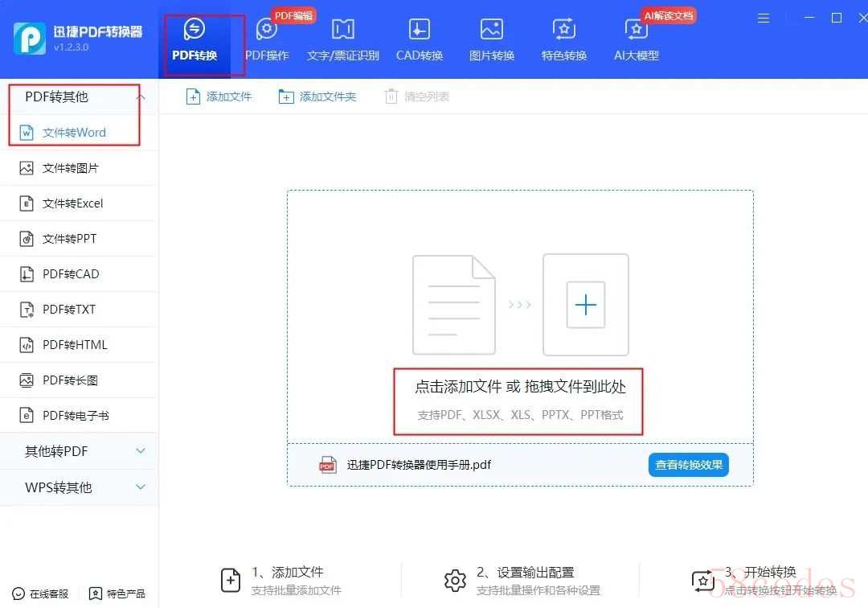Click the 支持PDF、XLSX、XLS、PPTX、PPT格式 text
This screenshot has width=868, height=608.
pyautogui.click(x=520, y=415)
